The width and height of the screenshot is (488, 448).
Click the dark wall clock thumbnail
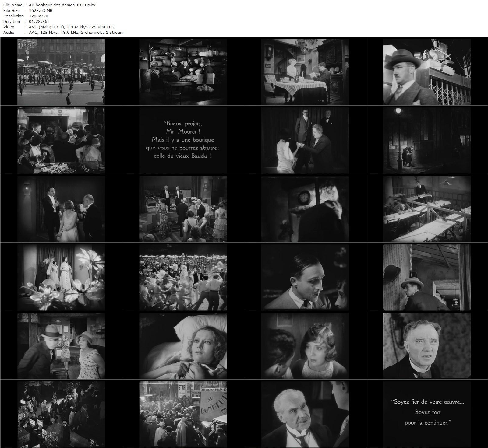(305, 208)
